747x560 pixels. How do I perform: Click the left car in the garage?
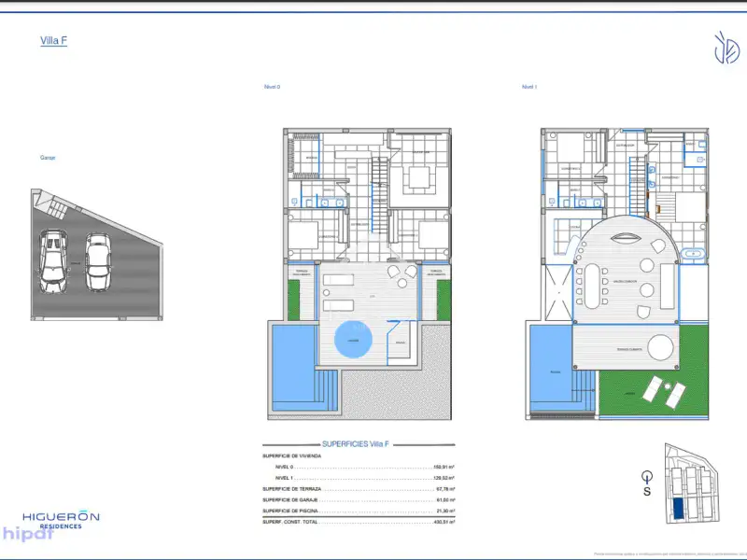[x=52, y=260]
